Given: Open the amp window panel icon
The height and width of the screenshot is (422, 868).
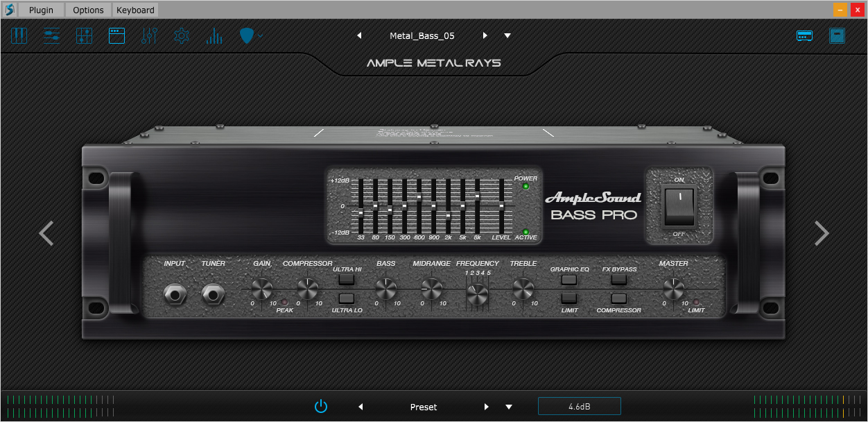Looking at the screenshot, I should (x=116, y=35).
